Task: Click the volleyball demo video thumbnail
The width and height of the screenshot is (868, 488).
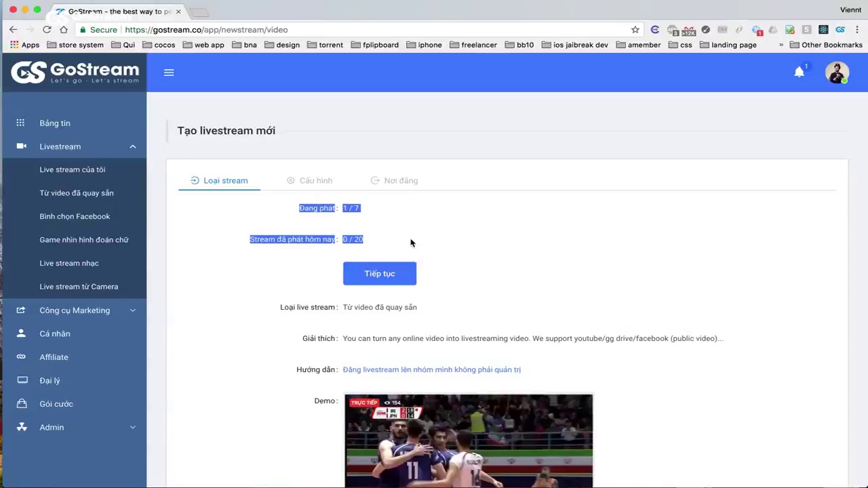Action: [x=468, y=441]
